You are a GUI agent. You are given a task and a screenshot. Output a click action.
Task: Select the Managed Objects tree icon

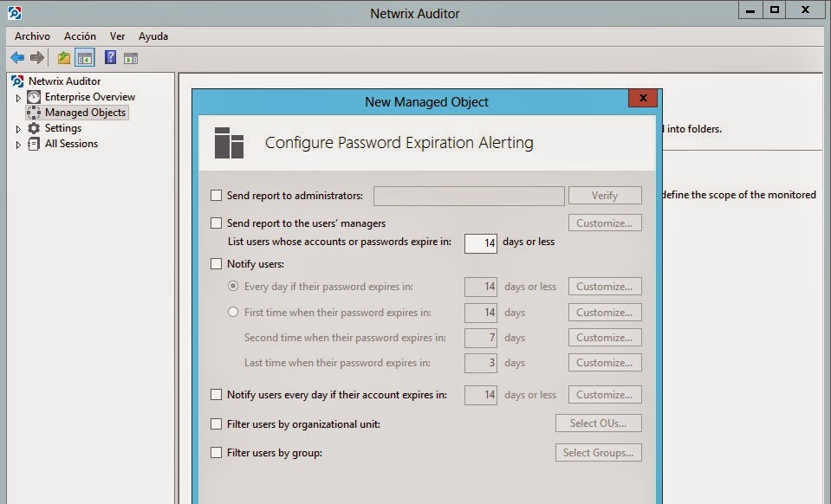click(34, 113)
